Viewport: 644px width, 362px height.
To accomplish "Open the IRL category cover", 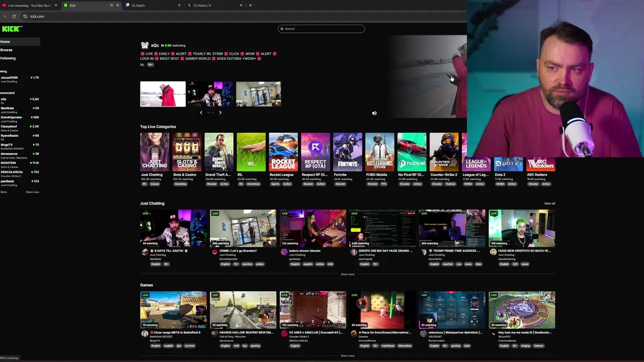I will [x=251, y=152].
